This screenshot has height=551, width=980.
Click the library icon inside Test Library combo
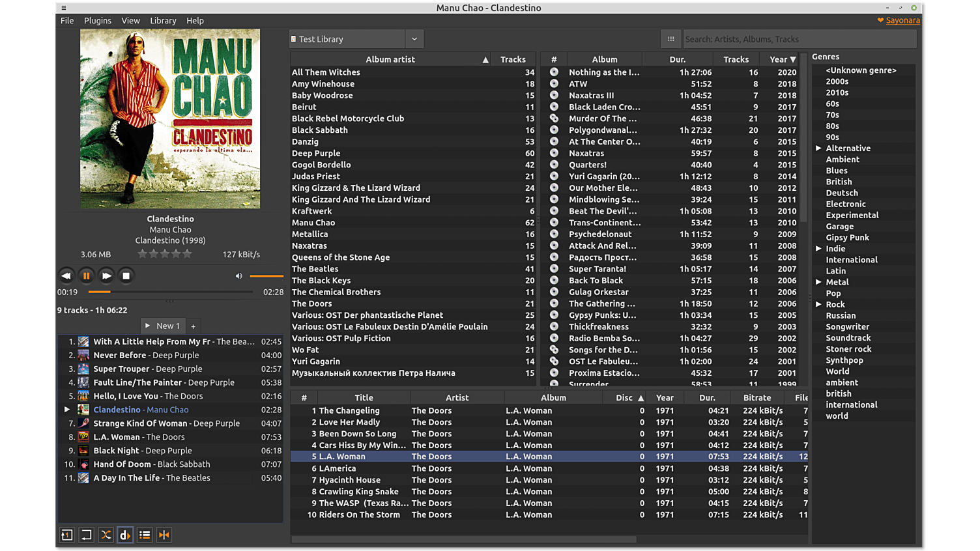click(294, 39)
